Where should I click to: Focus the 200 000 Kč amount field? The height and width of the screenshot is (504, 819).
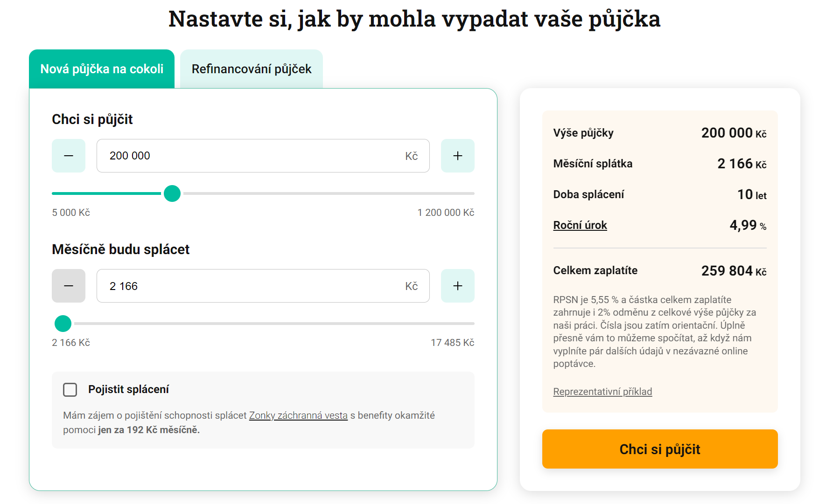click(x=263, y=156)
